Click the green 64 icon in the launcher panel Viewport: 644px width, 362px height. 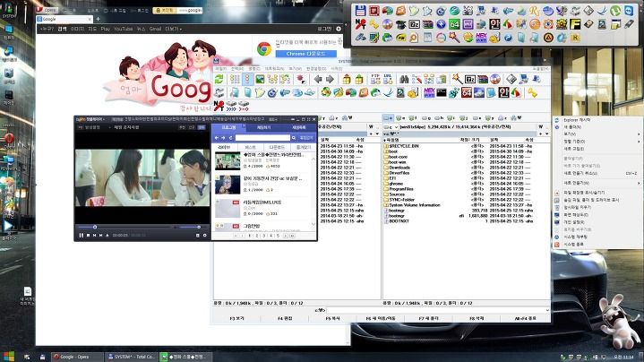[x=454, y=24]
